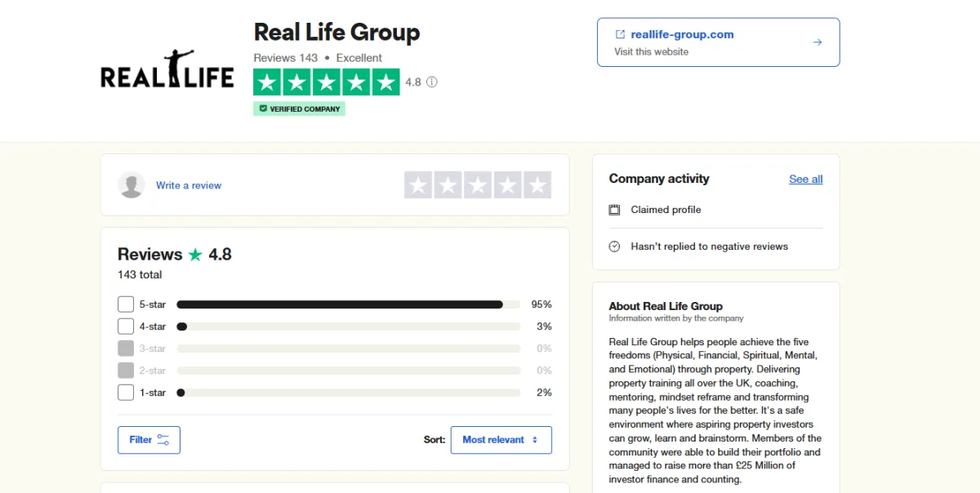Click the 5-star percentage bar
The image size is (980, 493).
pos(349,304)
